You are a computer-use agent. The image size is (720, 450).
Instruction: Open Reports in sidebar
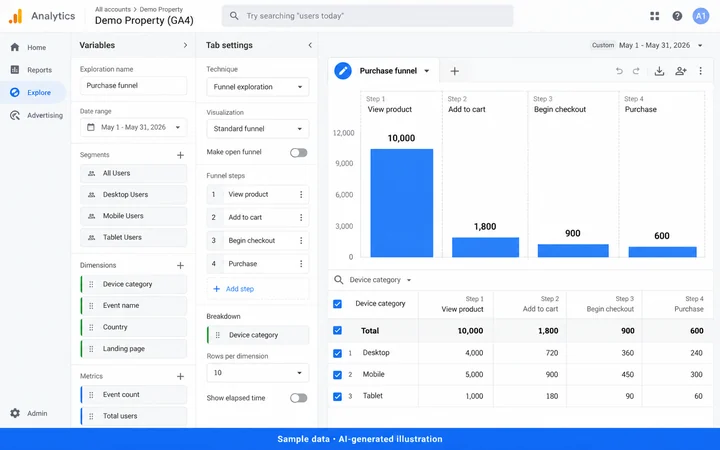(33, 70)
